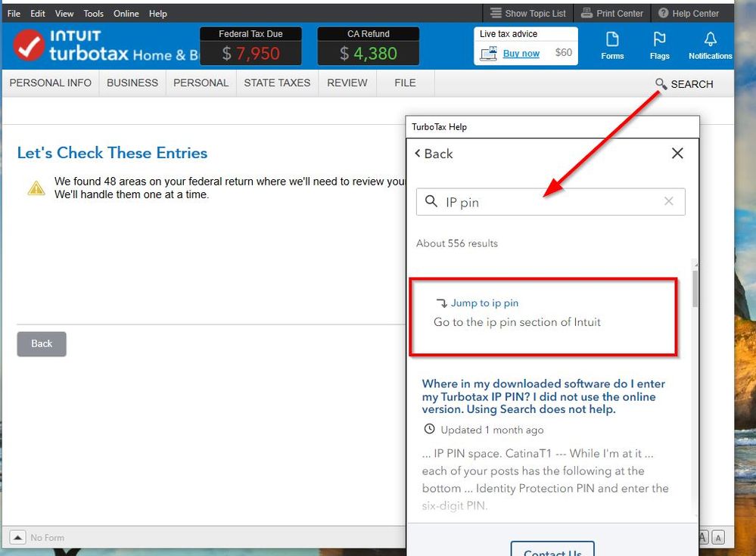The height and width of the screenshot is (556, 756).
Task: Click the warning triangle icon
Action: coord(36,188)
